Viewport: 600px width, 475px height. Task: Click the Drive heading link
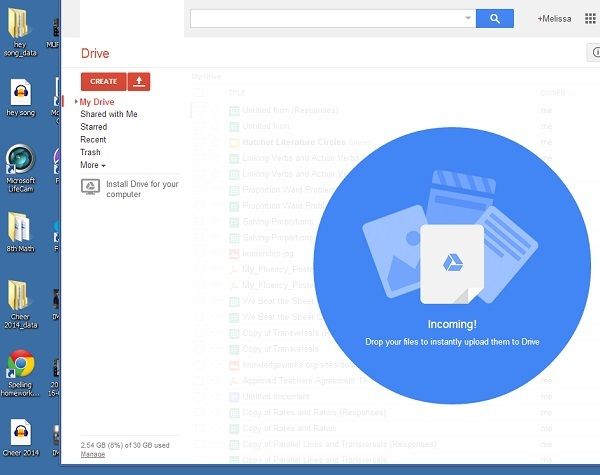click(x=95, y=53)
